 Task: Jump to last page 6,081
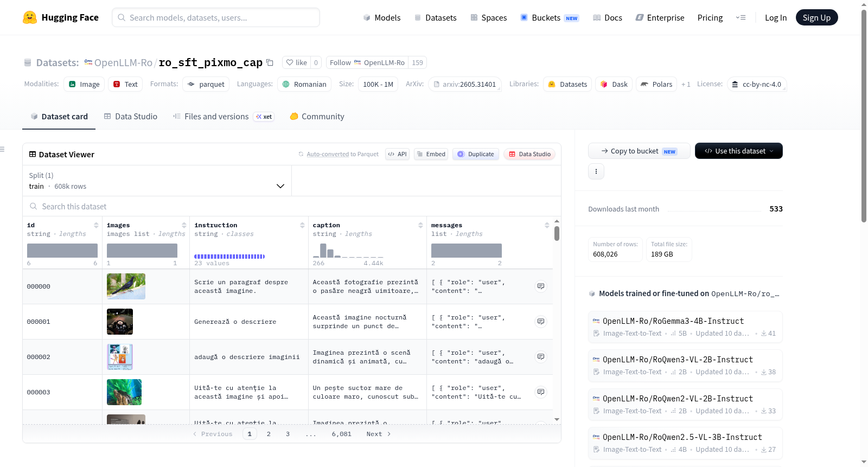[x=342, y=434]
